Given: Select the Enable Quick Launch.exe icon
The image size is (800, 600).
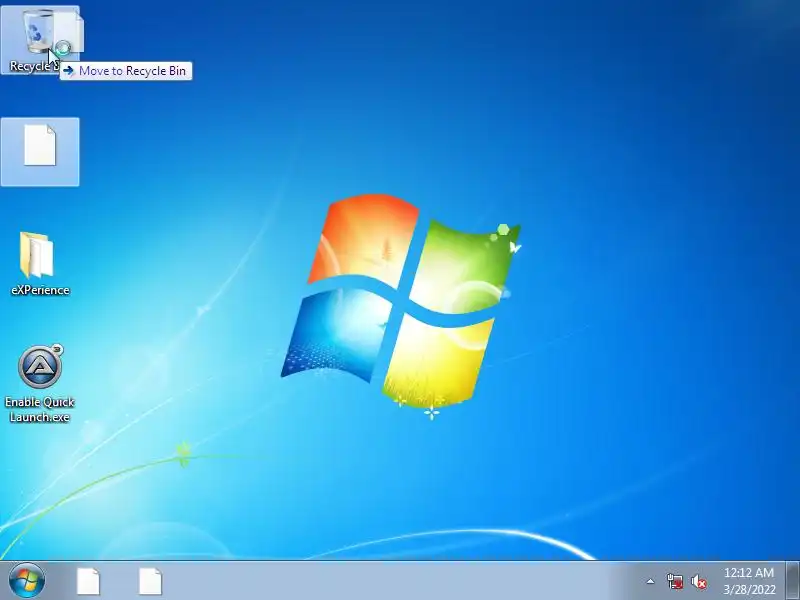Looking at the screenshot, I should point(40,367).
